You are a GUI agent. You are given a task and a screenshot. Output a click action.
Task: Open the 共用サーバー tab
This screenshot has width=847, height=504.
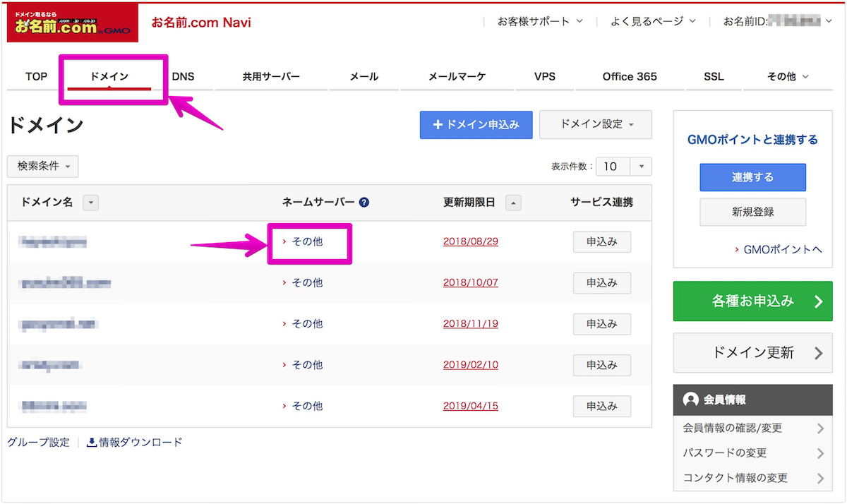click(271, 76)
